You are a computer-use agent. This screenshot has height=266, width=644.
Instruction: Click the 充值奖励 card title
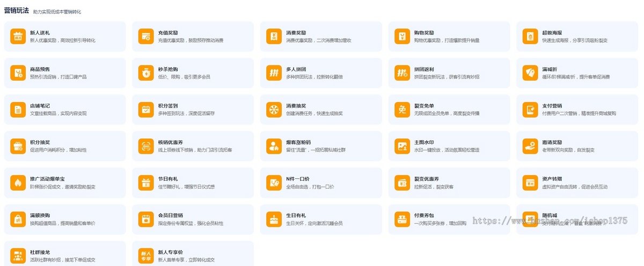pyautogui.click(x=168, y=33)
